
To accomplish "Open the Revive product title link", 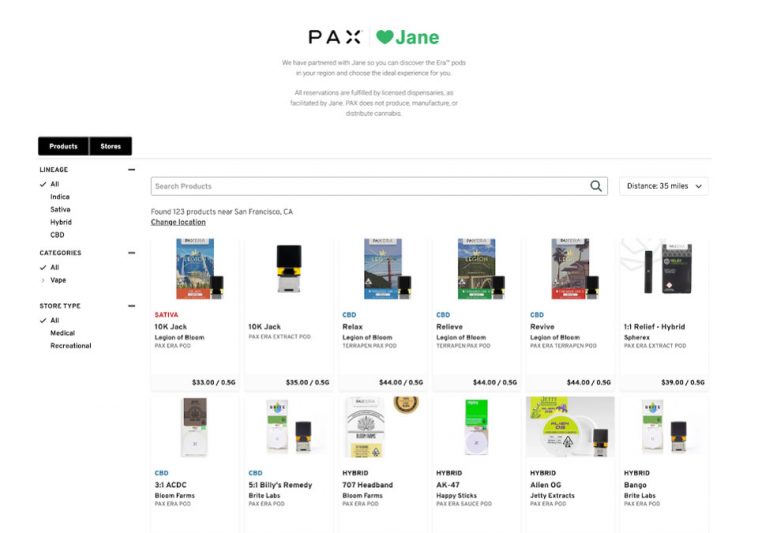I will [541, 326].
